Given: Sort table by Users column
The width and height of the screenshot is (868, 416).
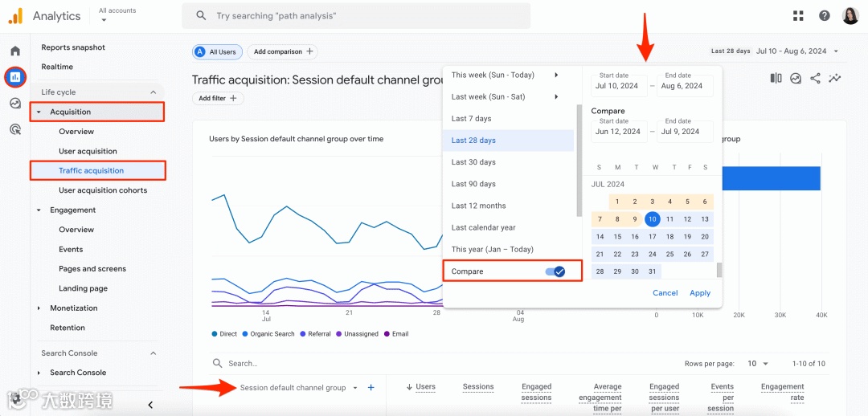Looking at the screenshot, I should pyautogui.click(x=420, y=387).
